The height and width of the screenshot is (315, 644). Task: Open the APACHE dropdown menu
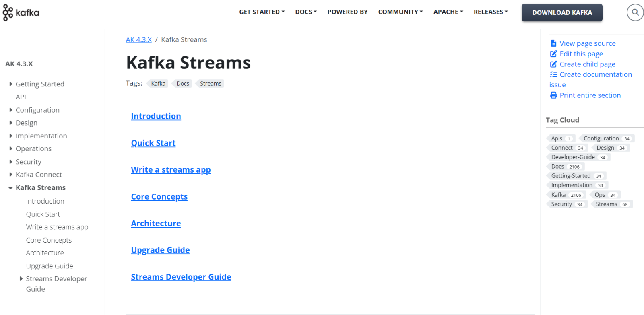[x=448, y=12]
